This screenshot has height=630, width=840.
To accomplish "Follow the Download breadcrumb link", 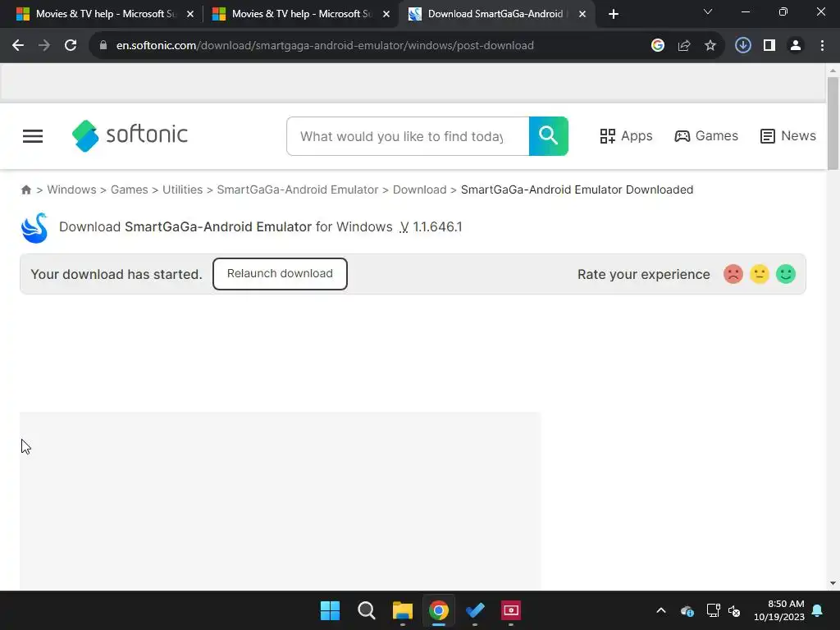I will [x=419, y=189].
